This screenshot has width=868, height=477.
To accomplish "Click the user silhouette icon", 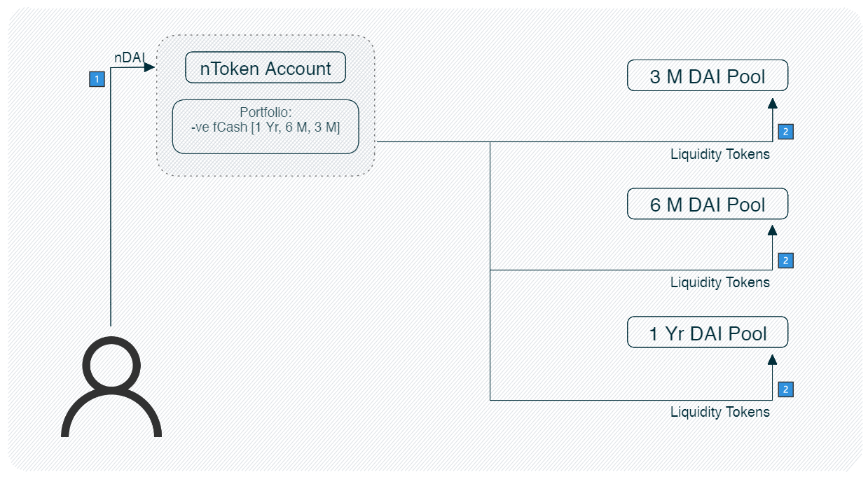I will (x=111, y=387).
